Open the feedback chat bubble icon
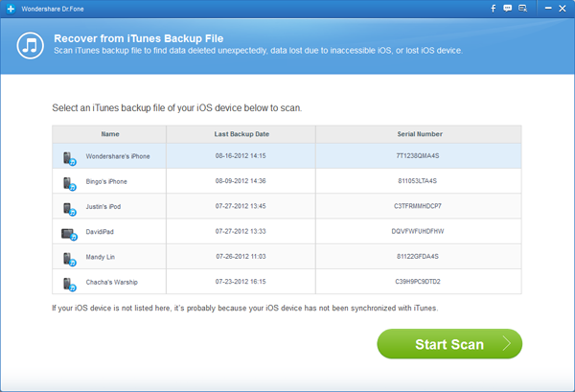Viewport: 575px width, 392px height. [x=508, y=9]
